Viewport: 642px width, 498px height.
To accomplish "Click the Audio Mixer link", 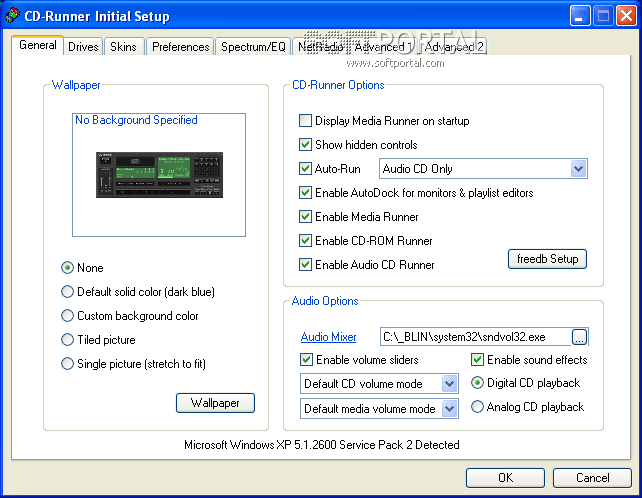I will click(x=328, y=337).
